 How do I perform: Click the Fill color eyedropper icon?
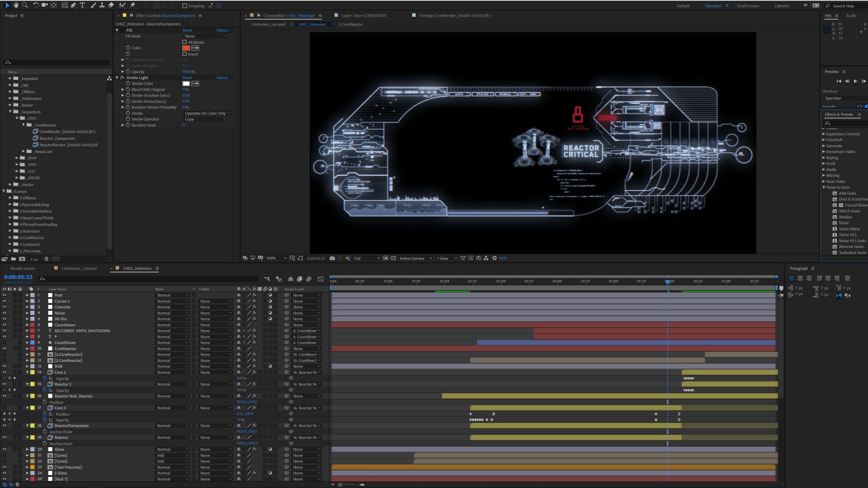click(195, 48)
